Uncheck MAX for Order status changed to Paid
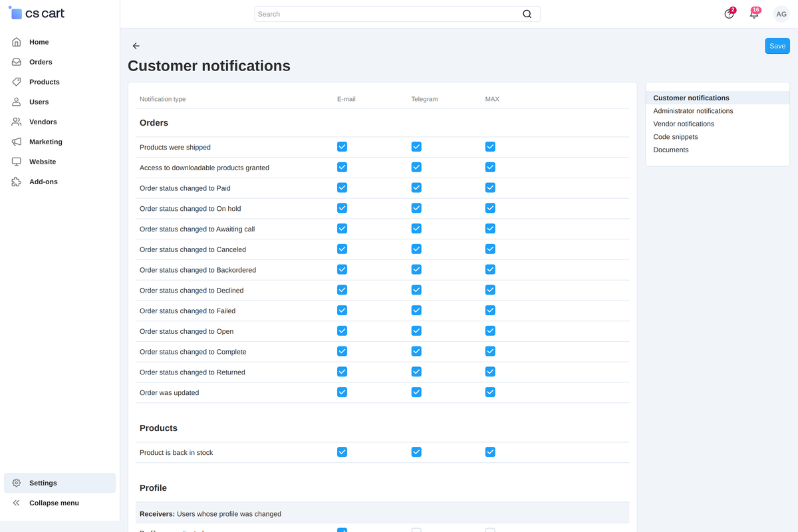Viewport: 798px width, 532px height. (x=490, y=188)
